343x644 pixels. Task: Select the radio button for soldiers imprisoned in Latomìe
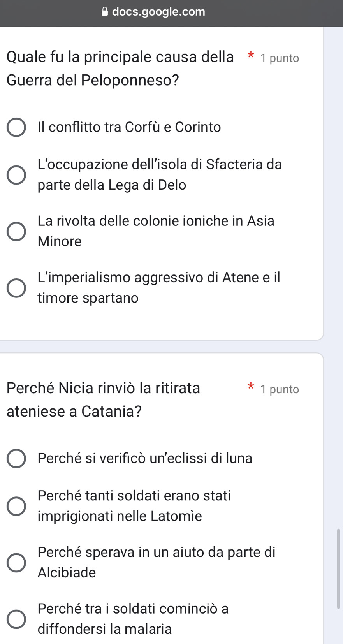pos(16,506)
